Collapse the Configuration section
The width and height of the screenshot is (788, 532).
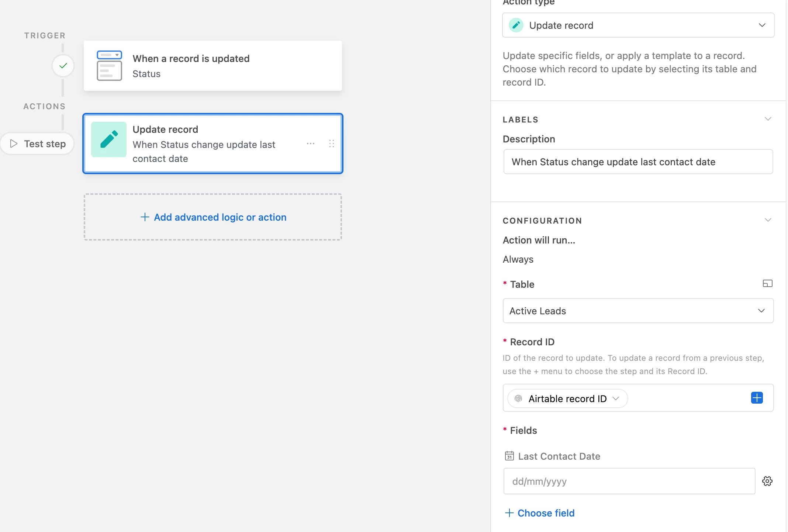coord(768,220)
